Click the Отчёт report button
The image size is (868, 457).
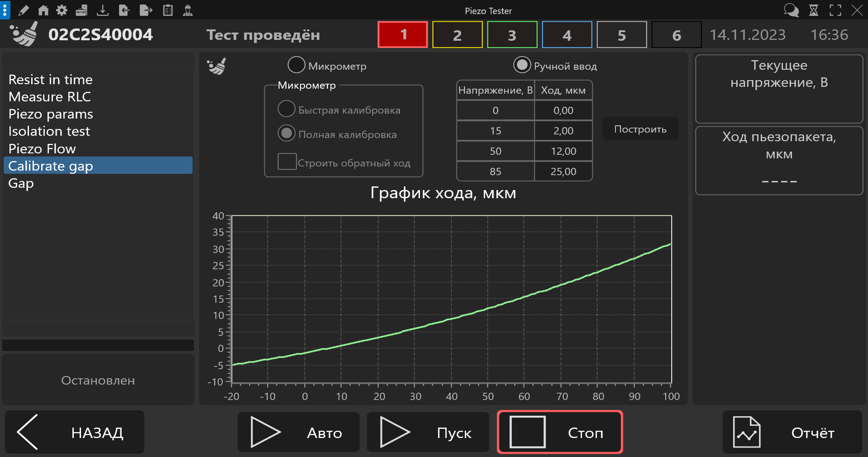792,432
